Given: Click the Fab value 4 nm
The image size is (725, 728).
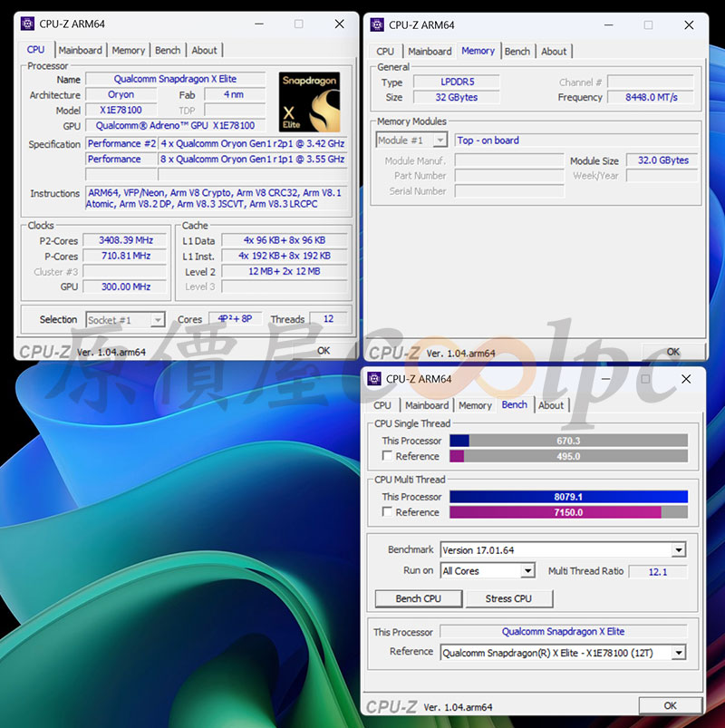Looking at the screenshot, I should (x=235, y=94).
